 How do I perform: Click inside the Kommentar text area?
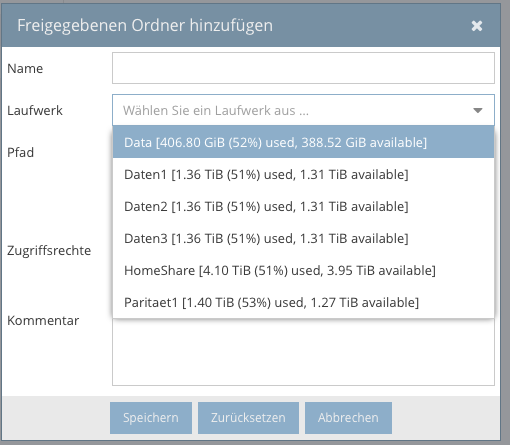pyautogui.click(x=303, y=352)
